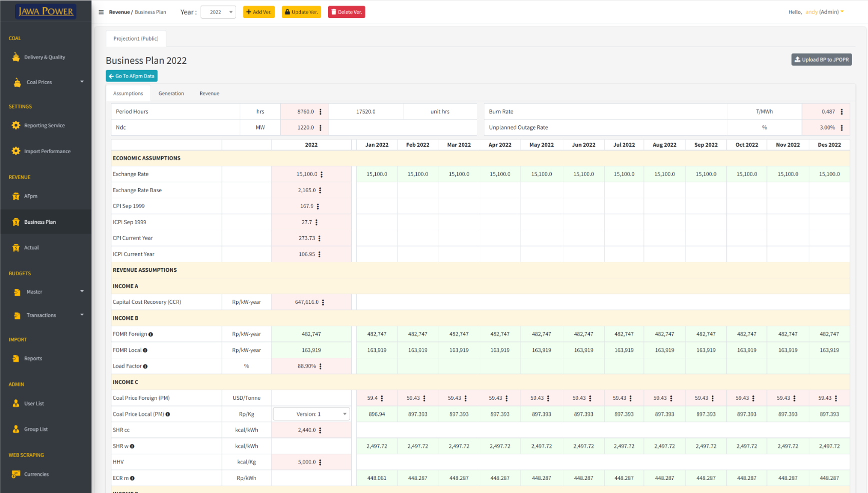868x493 pixels.
Task: Open the kebab menu for Capital Cost Recovery 647,616.0
Action: 323,302
